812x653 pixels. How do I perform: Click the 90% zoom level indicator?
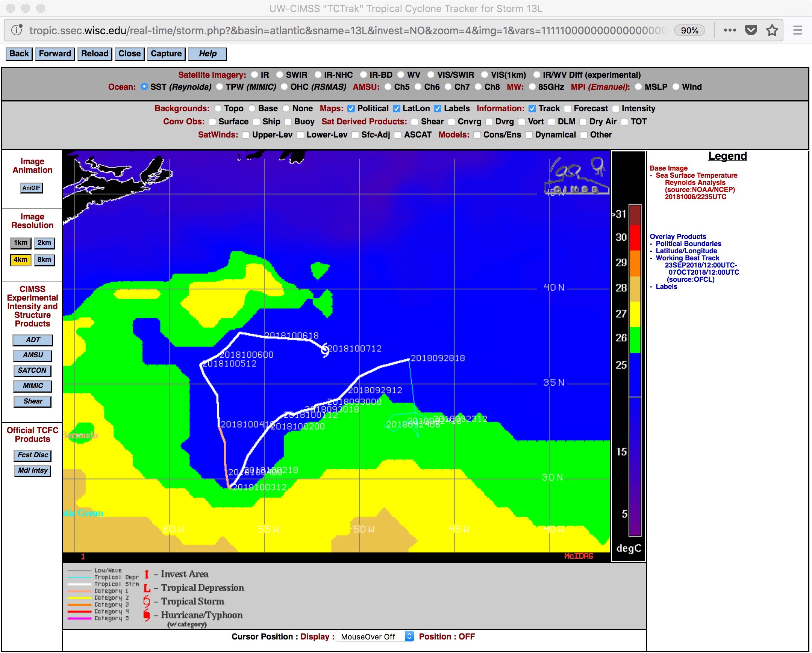[689, 30]
